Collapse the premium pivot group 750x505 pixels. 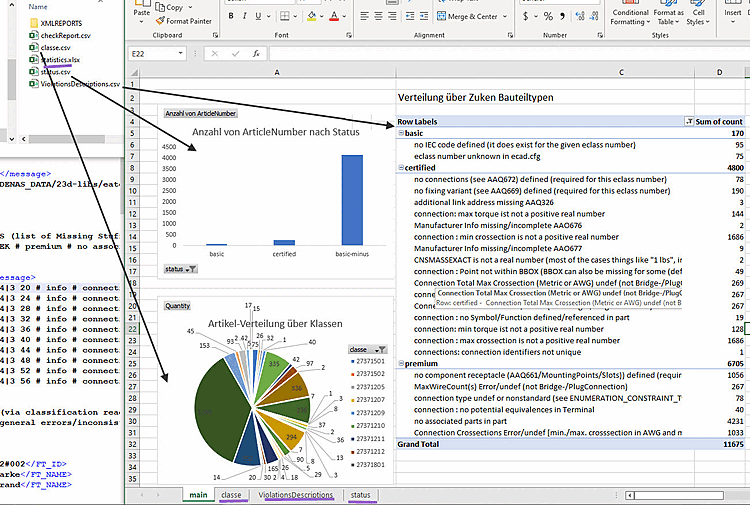click(x=401, y=365)
